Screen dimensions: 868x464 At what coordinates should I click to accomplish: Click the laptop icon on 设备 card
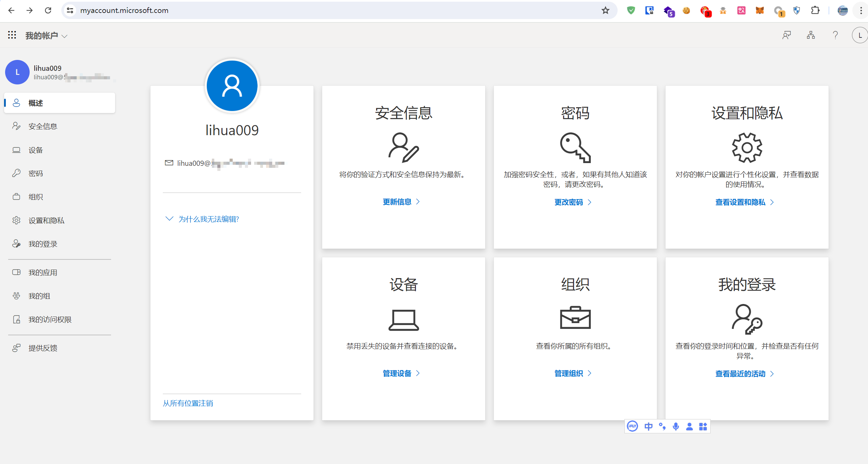coord(403,319)
